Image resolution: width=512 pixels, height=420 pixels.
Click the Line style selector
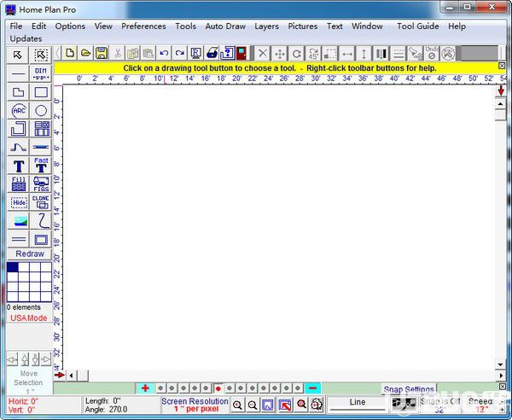(358, 405)
